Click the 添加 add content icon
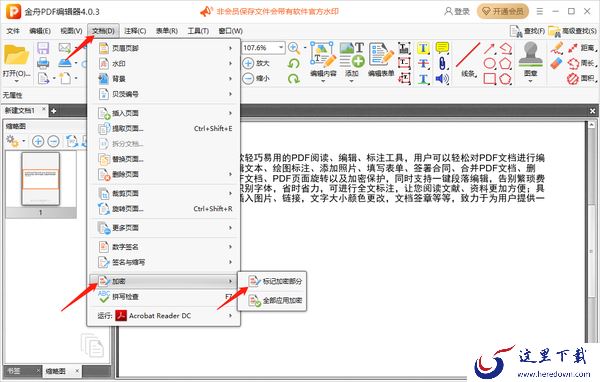Screen dimensions: 600x382 pos(352,55)
